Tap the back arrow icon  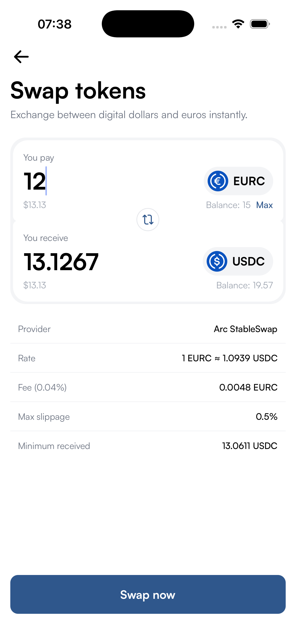click(x=21, y=57)
